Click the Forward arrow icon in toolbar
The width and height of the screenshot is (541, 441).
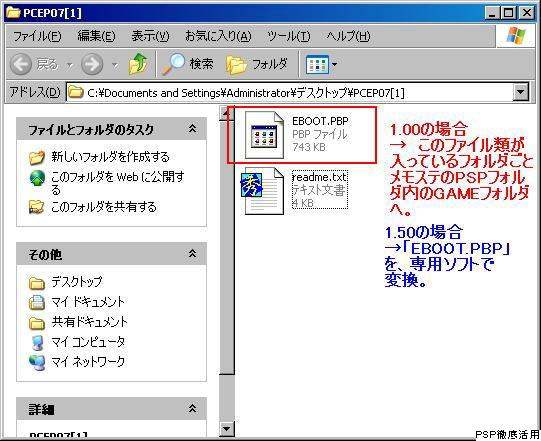tap(92, 64)
